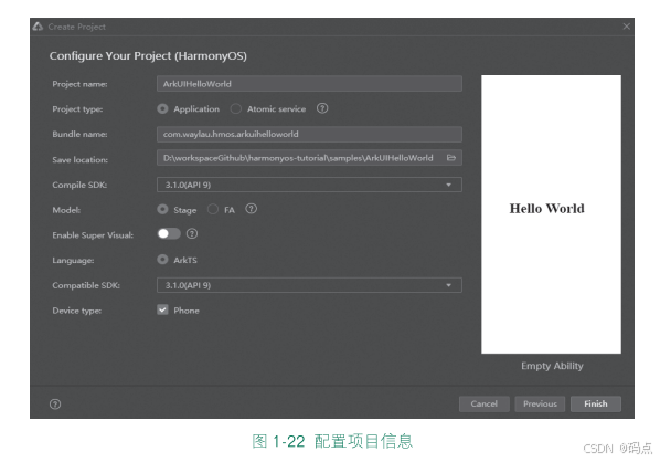661x462 pixels.
Task: Choose the Stage model radio button
Action: coord(163,209)
